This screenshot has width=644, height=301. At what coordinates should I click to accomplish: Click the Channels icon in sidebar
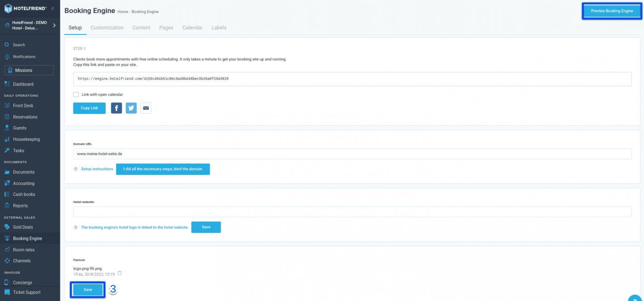(7, 261)
